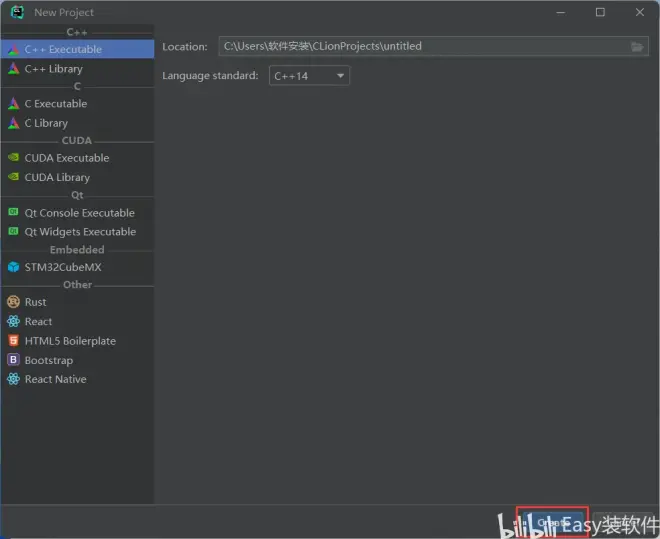Choose the C Executable project type
The width and height of the screenshot is (660, 539).
click(77, 104)
